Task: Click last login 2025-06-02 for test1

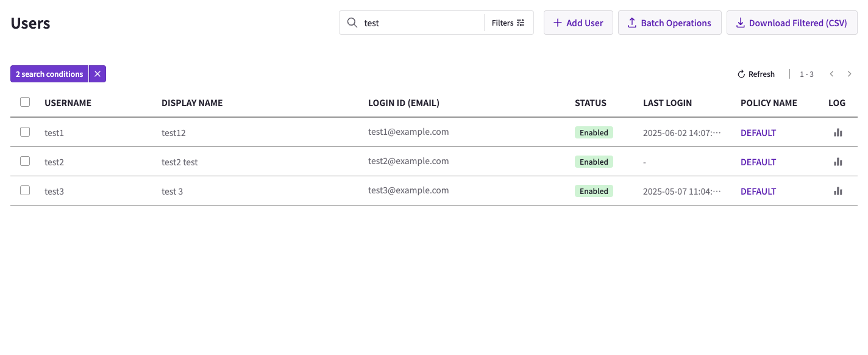Action: (x=682, y=133)
